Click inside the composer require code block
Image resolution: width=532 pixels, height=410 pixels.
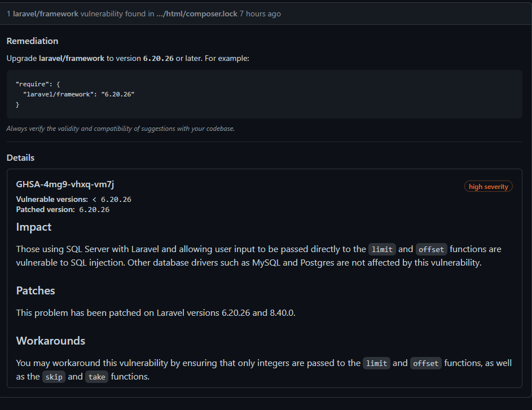click(x=264, y=94)
